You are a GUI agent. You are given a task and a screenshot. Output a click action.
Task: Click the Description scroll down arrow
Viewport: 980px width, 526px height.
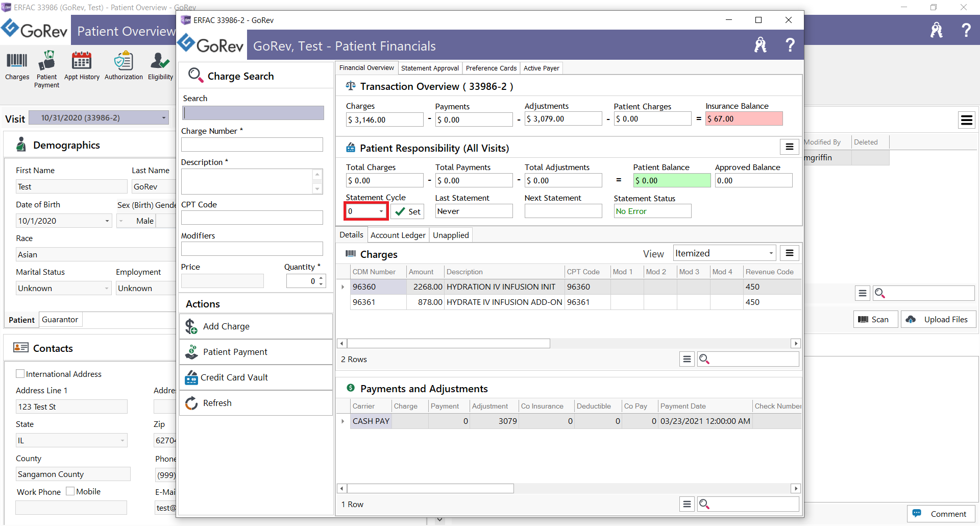pyautogui.click(x=317, y=189)
